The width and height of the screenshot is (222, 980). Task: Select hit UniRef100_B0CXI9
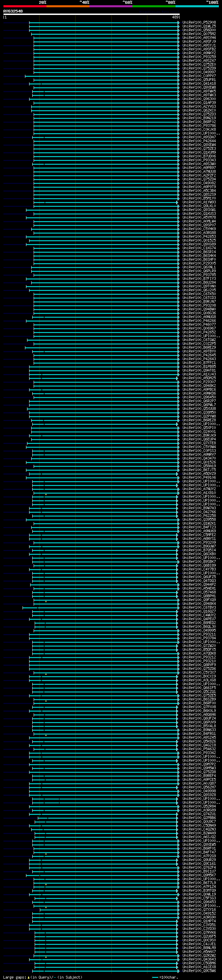tap(199, 676)
